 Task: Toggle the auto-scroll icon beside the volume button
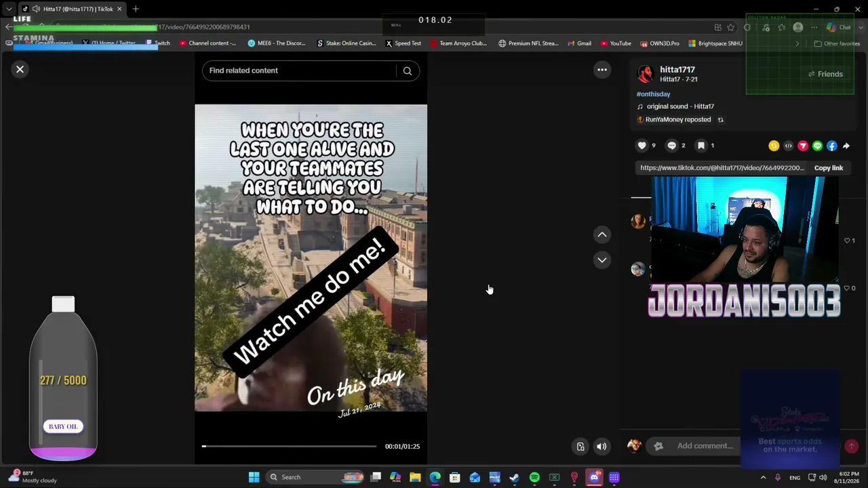(x=580, y=447)
